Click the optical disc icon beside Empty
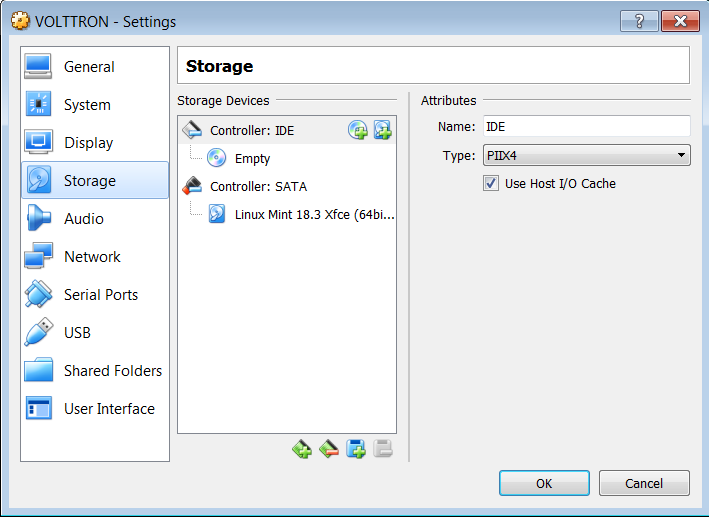The width and height of the screenshot is (709, 517). (217, 158)
